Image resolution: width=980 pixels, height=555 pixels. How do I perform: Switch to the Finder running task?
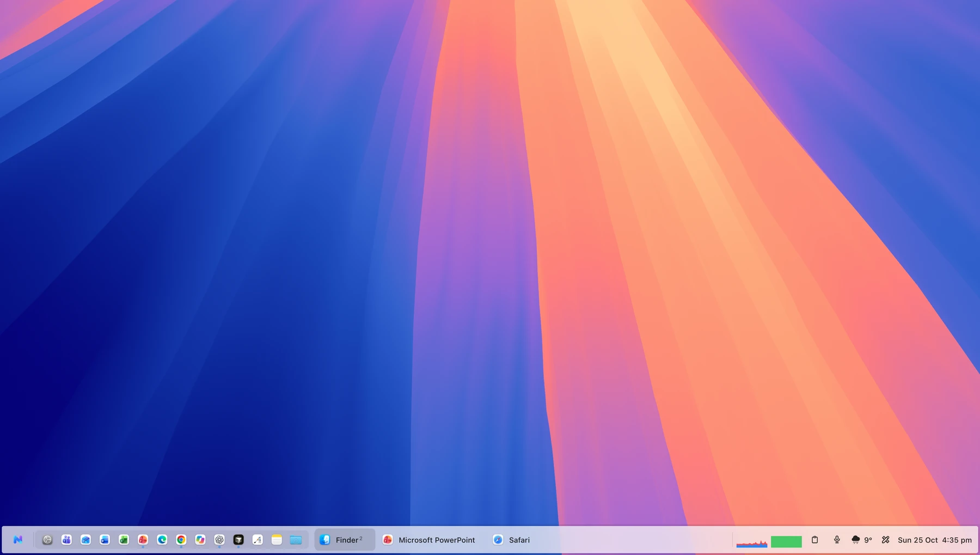345,540
